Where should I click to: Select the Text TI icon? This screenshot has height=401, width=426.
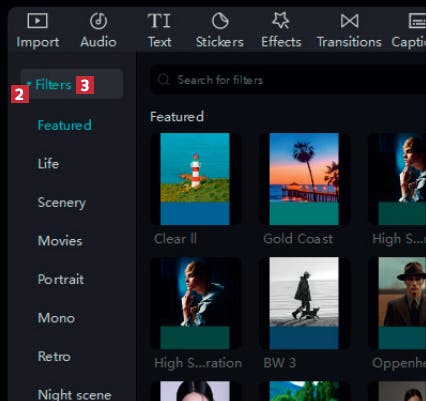159,21
